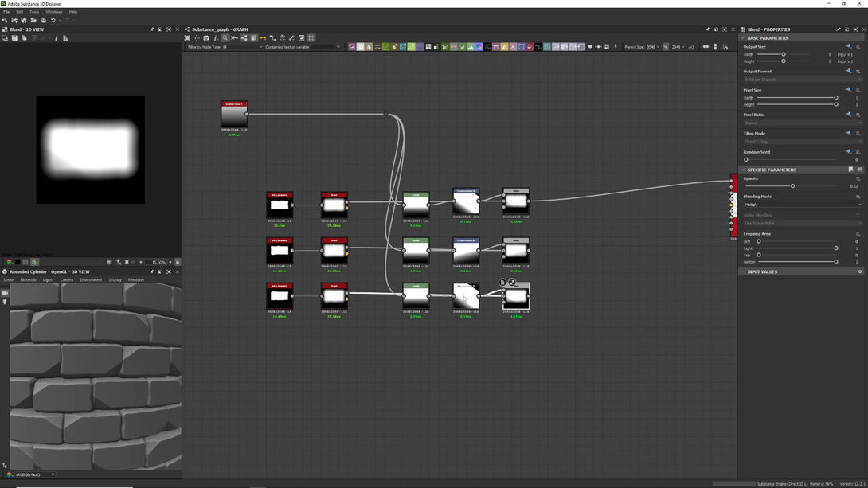Add a Channels Shuffle node from the palette
Viewport: 868px width, 488px height.
click(377, 47)
